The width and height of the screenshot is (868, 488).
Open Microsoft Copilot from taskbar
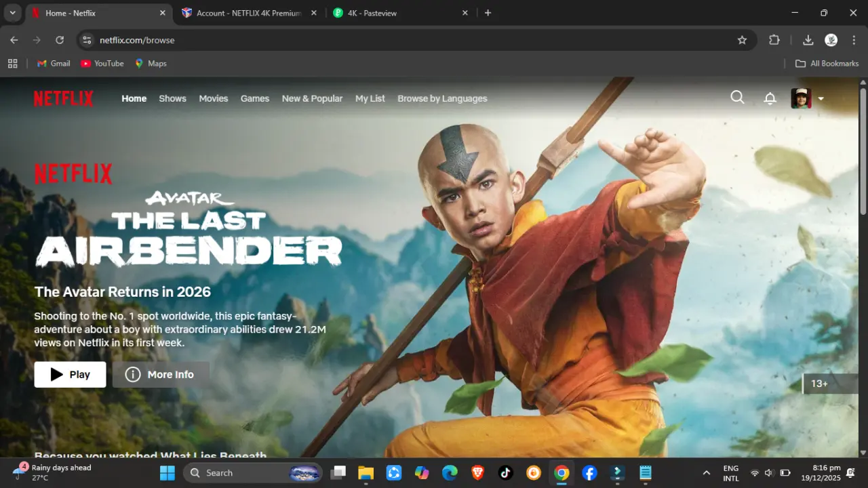tap(422, 472)
